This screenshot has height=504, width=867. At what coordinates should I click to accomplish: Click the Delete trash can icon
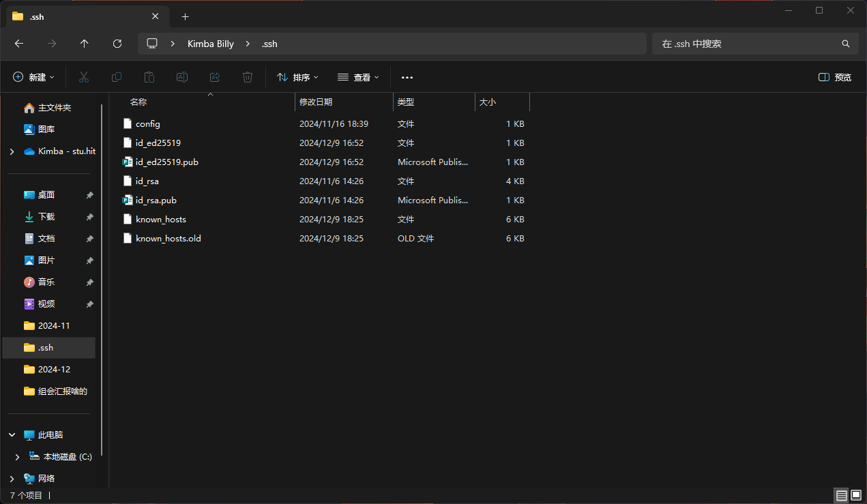(248, 77)
